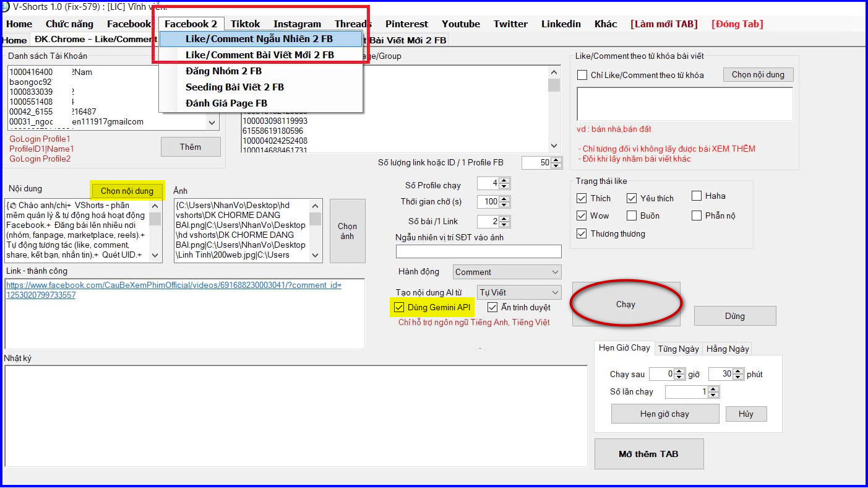The width and height of the screenshot is (868, 488).
Task: Choose Like/Comment Bài Viết Mới 2 FB entry
Action: 260,55
